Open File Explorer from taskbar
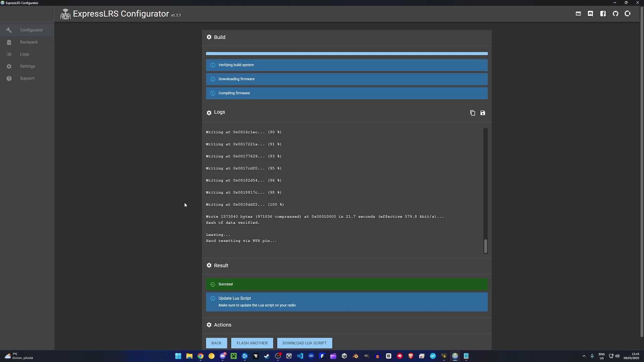The image size is (644, 362). [189, 356]
